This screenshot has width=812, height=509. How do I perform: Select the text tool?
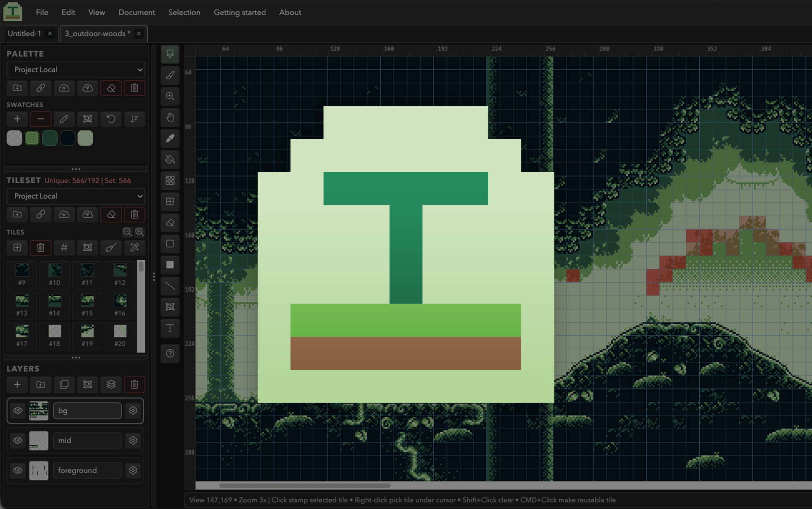click(x=170, y=328)
